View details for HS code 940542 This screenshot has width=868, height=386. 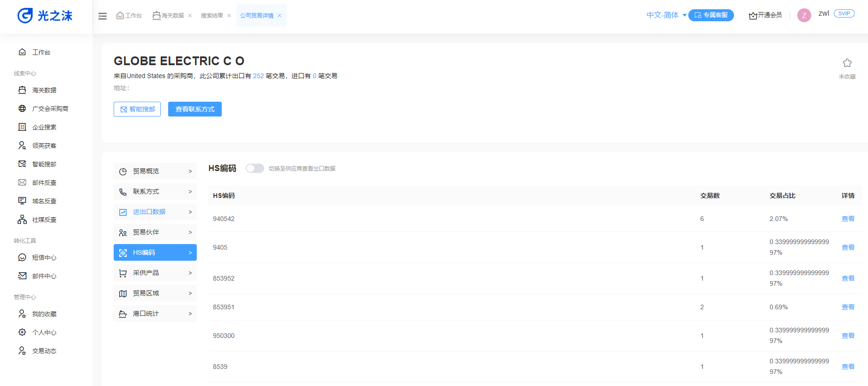[848, 219]
